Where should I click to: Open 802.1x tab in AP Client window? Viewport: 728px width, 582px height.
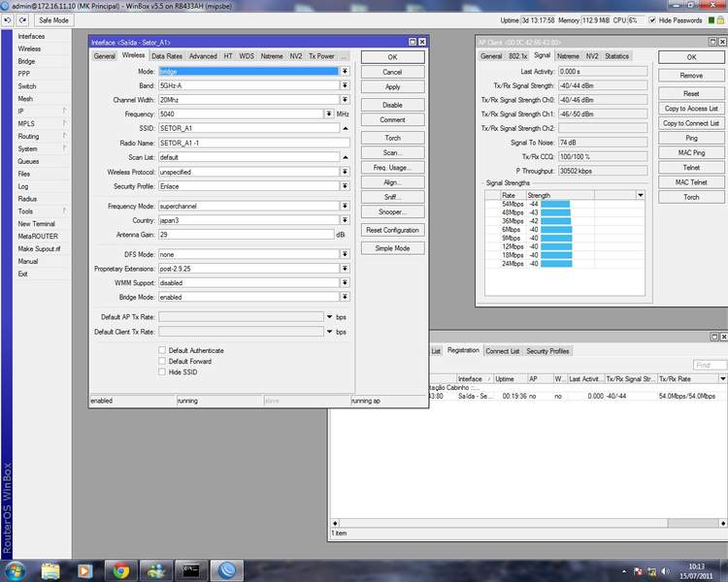(x=517, y=56)
